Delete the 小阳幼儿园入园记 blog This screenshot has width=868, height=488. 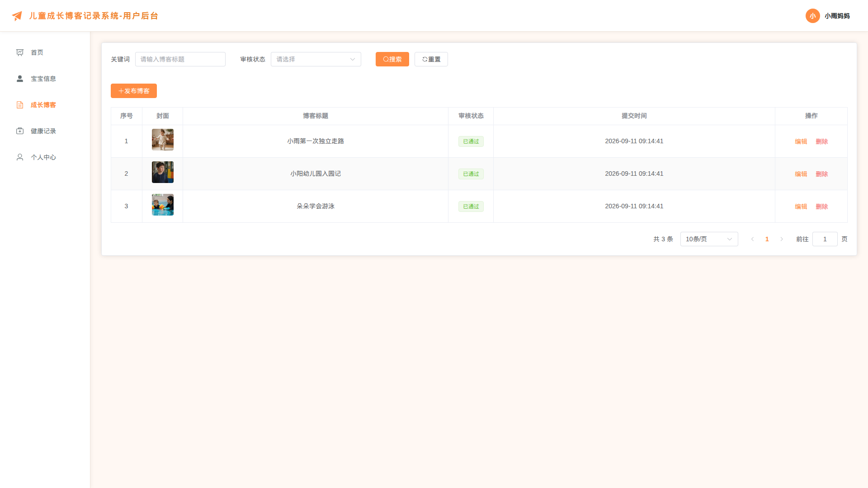[x=821, y=174]
